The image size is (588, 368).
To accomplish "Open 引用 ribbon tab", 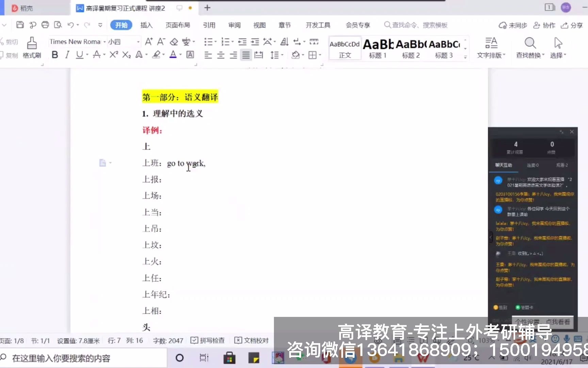I will 209,25.
